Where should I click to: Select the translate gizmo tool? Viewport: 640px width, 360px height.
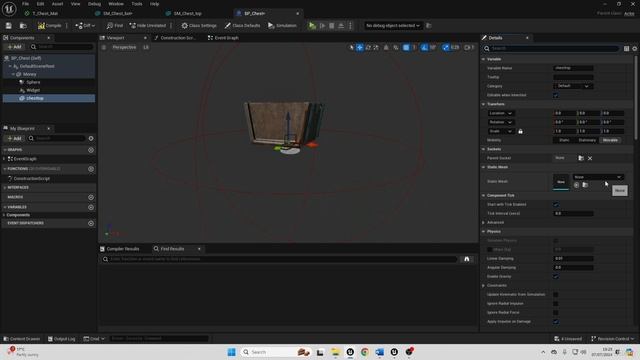(360, 47)
